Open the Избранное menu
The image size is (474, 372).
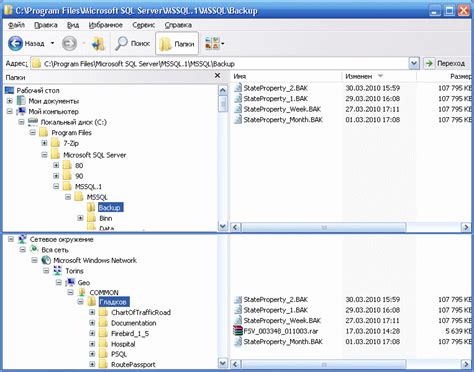(x=105, y=25)
